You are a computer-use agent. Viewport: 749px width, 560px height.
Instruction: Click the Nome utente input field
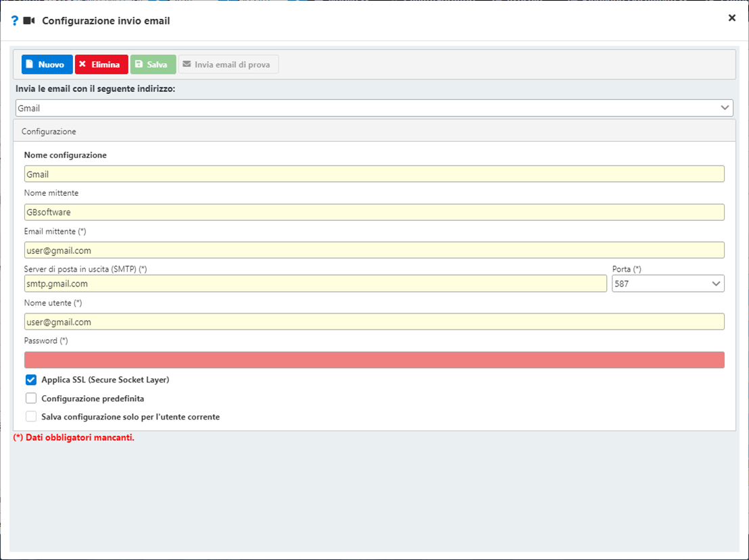tap(374, 322)
